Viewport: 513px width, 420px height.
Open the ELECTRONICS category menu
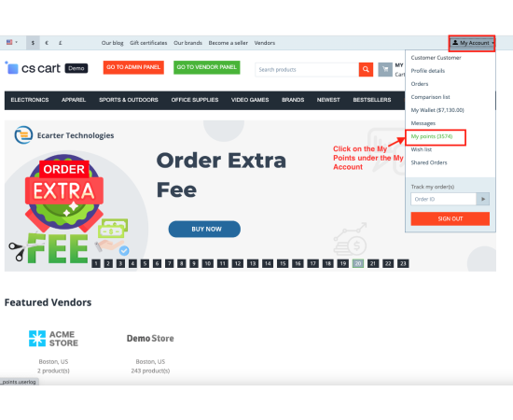(30, 100)
